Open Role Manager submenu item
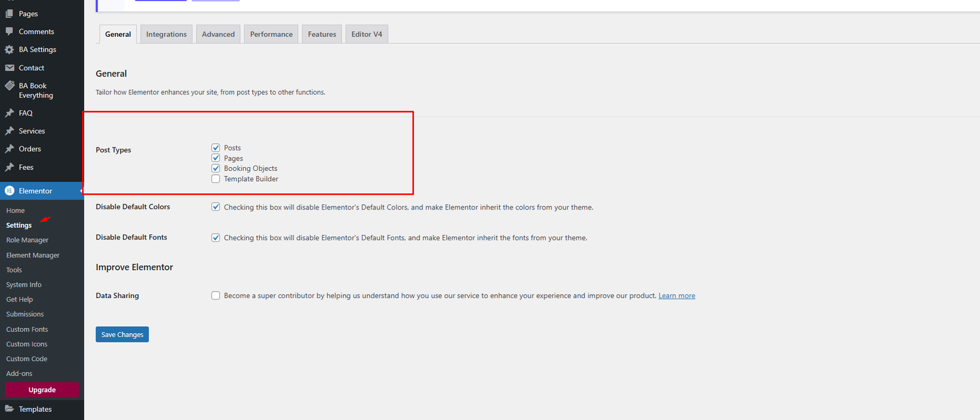The width and height of the screenshot is (980, 420). point(27,240)
